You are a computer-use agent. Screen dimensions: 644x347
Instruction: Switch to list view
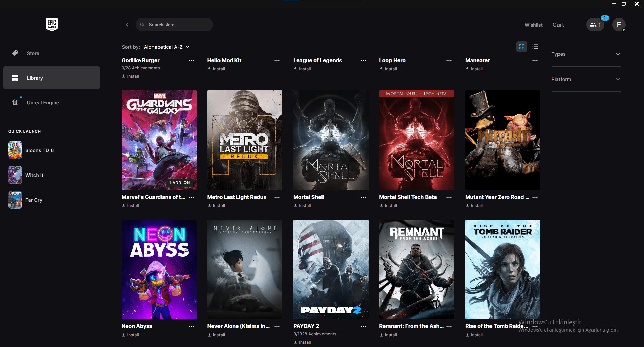pos(535,47)
